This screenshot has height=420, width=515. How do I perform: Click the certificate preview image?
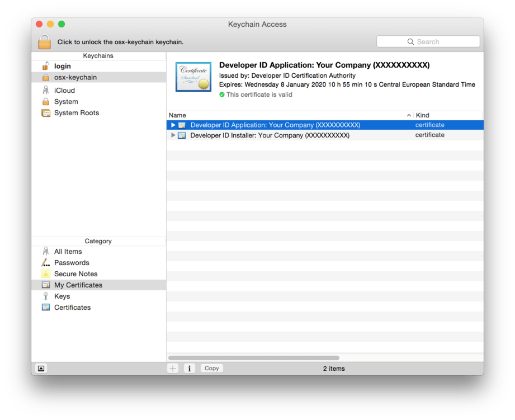(193, 77)
